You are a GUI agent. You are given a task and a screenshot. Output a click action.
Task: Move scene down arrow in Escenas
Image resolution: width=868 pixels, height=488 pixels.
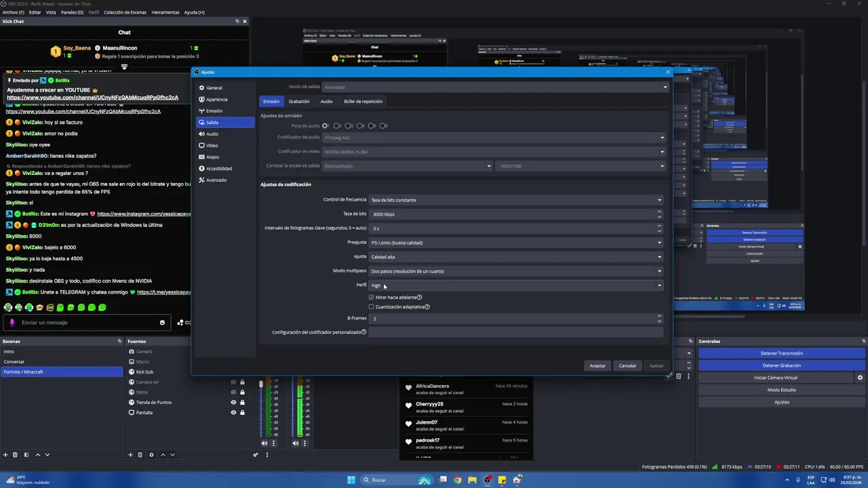(x=47, y=455)
